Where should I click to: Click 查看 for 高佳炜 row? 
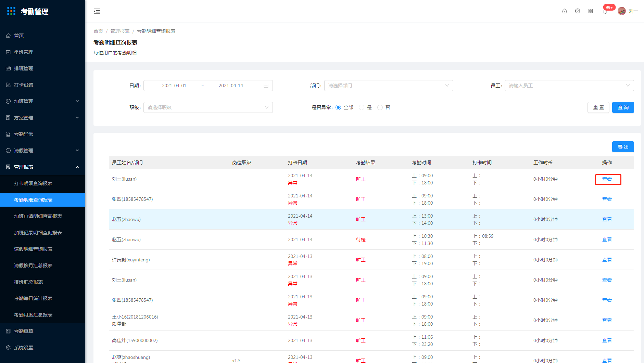pyautogui.click(x=607, y=340)
